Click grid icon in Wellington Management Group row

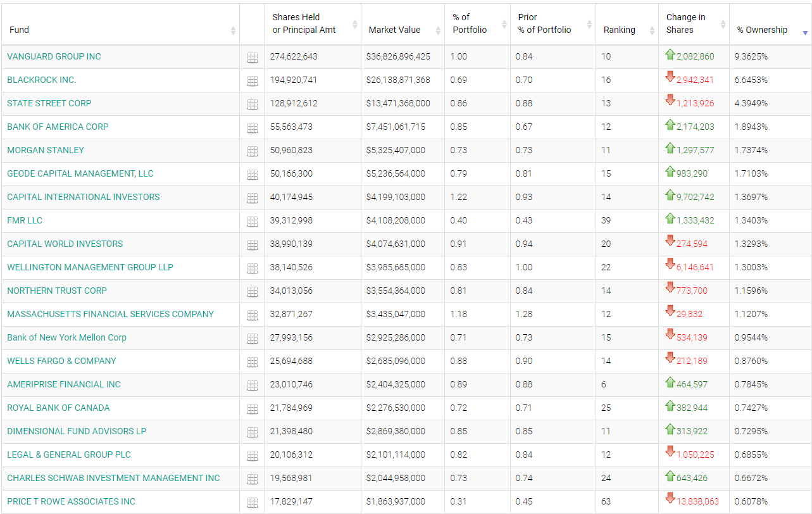coord(253,268)
